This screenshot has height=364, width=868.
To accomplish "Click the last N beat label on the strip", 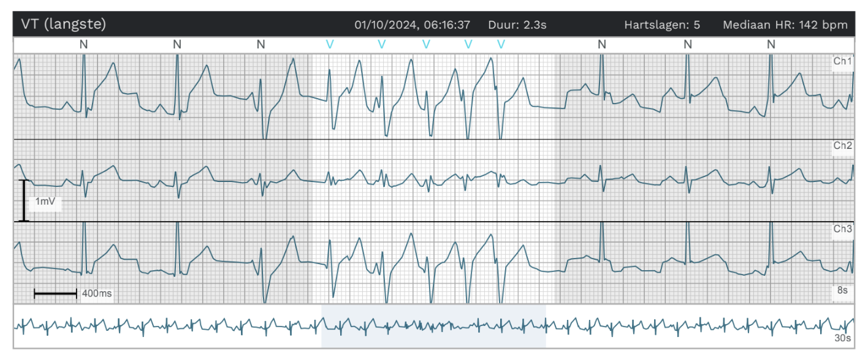I will point(771,44).
